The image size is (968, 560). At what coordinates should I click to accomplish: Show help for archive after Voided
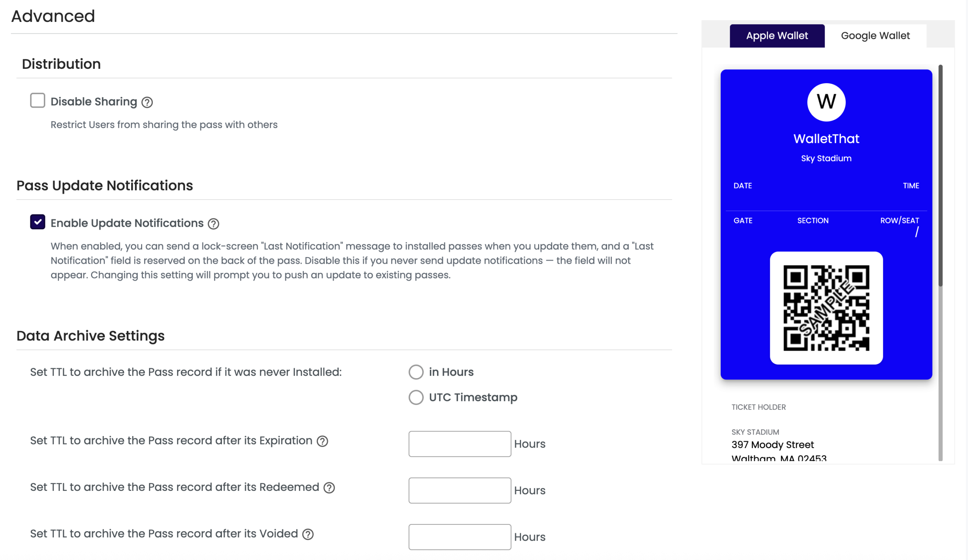[308, 534]
